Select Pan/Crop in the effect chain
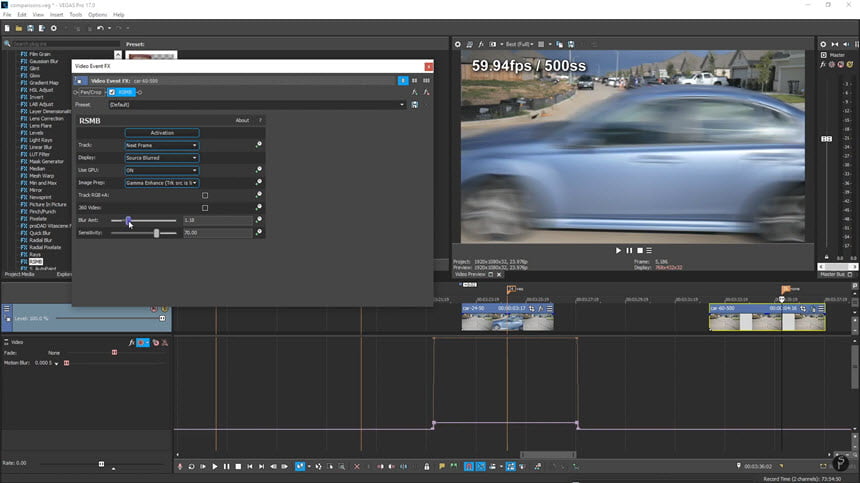Viewport: 860px width, 483px height. (x=91, y=92)
